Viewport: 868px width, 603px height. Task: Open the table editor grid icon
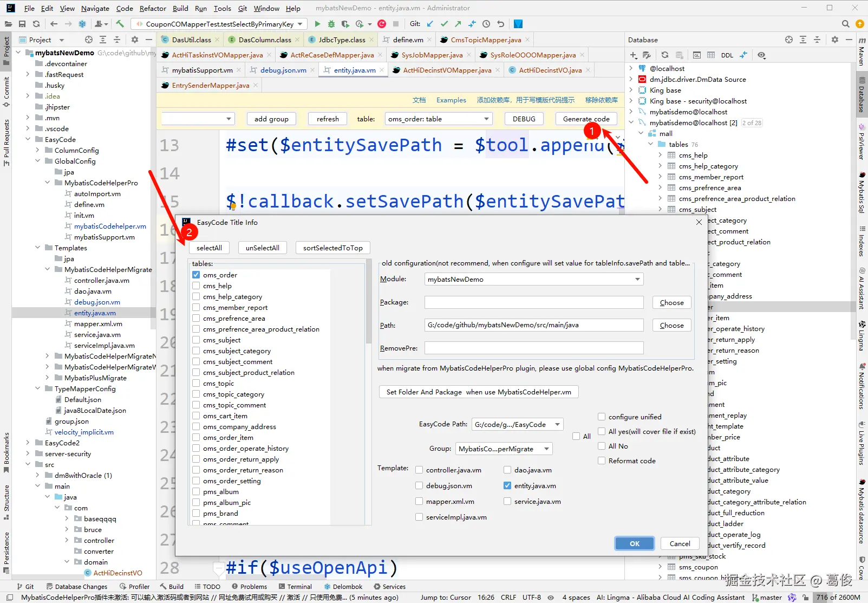tap(712, 55)
